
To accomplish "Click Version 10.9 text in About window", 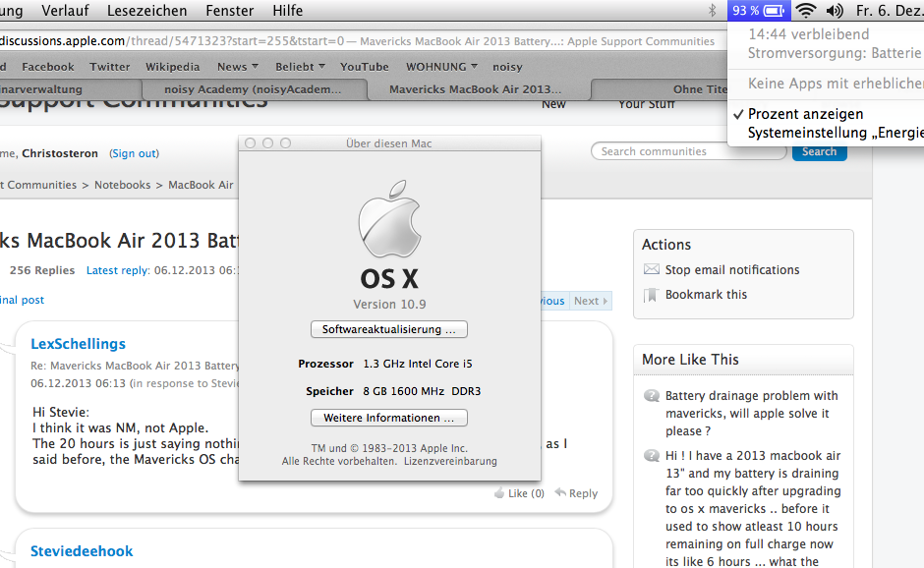I will [x=389, y=304].
